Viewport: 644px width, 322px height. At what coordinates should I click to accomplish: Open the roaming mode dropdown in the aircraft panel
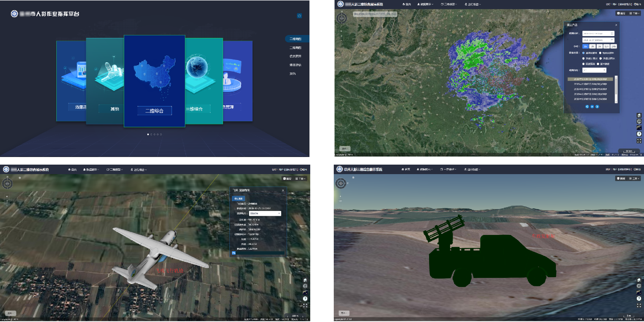click(265, 214)
